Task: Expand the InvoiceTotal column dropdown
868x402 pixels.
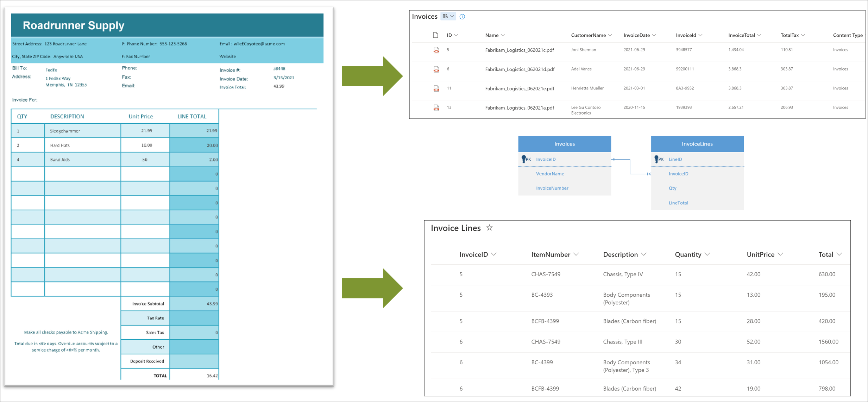Action: [x=759, y=35]
